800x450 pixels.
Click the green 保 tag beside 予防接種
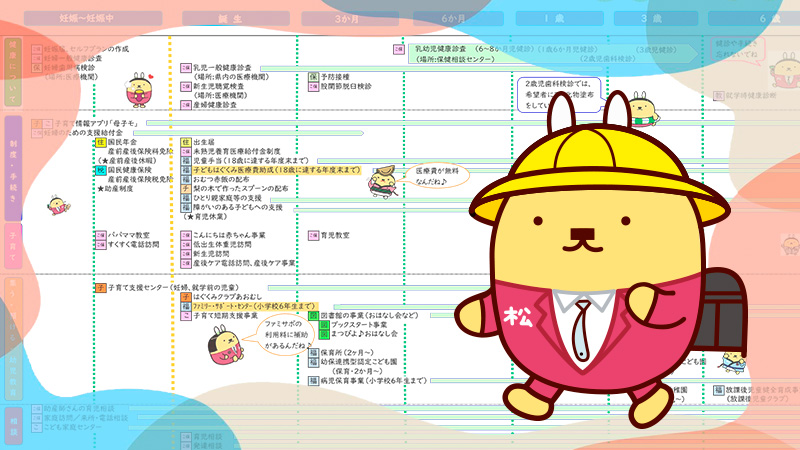coord(313,77)
